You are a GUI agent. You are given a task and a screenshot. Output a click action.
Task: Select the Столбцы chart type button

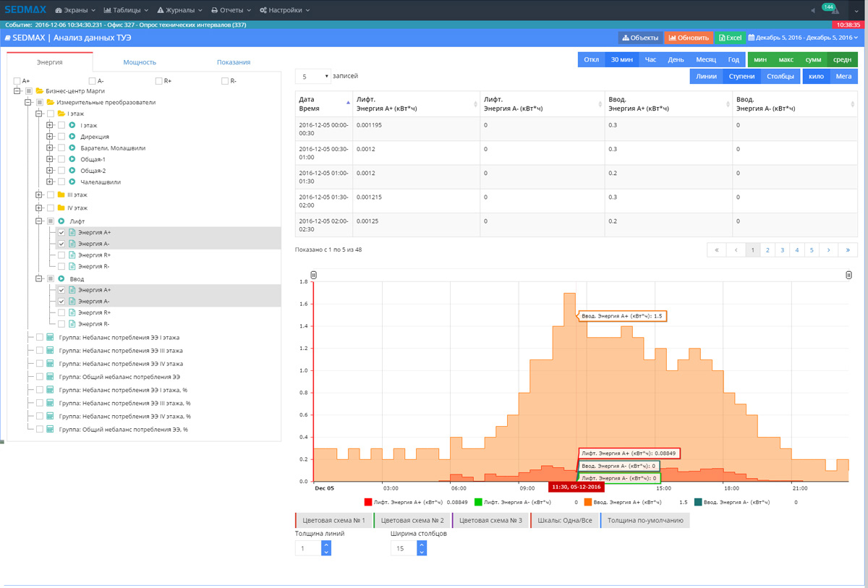780,76
